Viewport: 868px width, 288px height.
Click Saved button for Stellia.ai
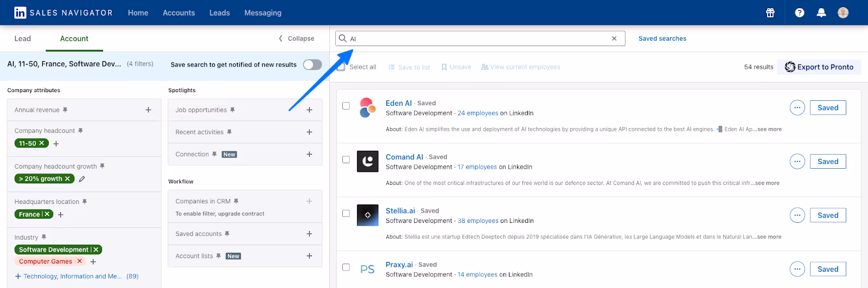point(828,215)
